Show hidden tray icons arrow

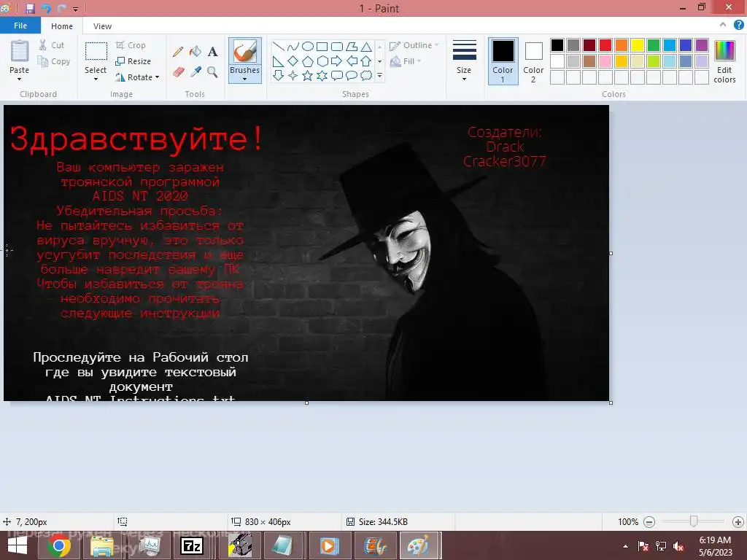pos(625,546)
